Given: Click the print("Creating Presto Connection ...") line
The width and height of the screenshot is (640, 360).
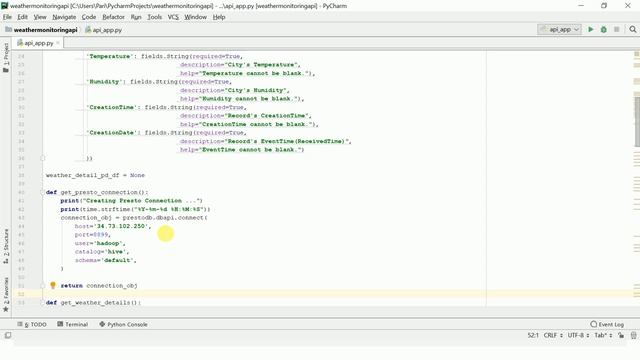Looking at the screenshot, I should (131, 201).
